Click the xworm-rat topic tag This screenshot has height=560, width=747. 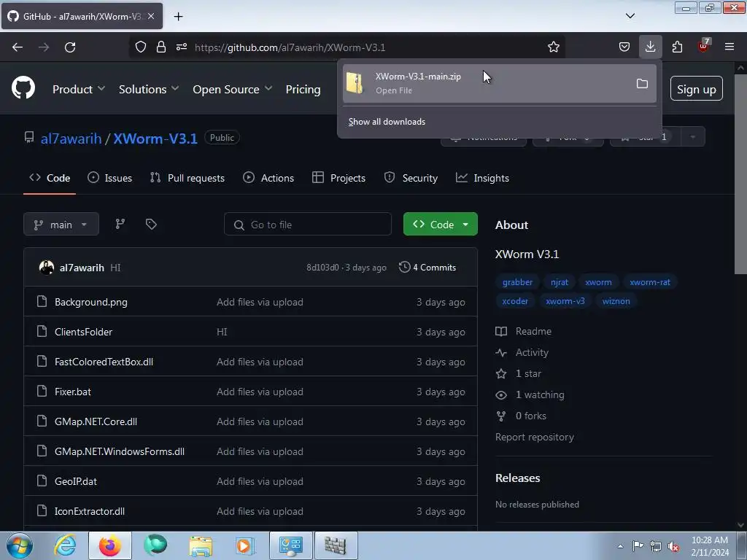coord(650,282)
